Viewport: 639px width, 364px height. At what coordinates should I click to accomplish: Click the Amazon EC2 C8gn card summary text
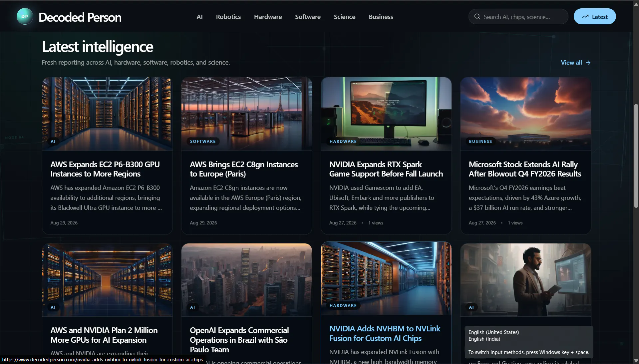[245, 198]
